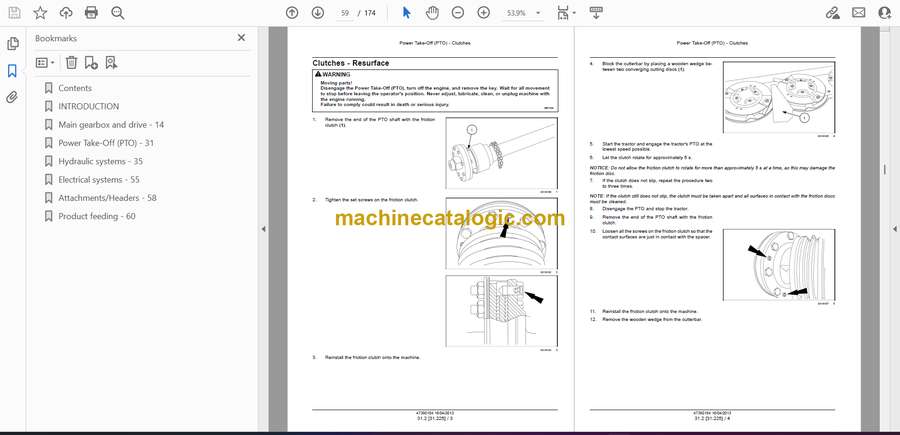This screenshot has height=435, width=900.
Task: Open the page thumbnails panel
Action: [13, 44]
